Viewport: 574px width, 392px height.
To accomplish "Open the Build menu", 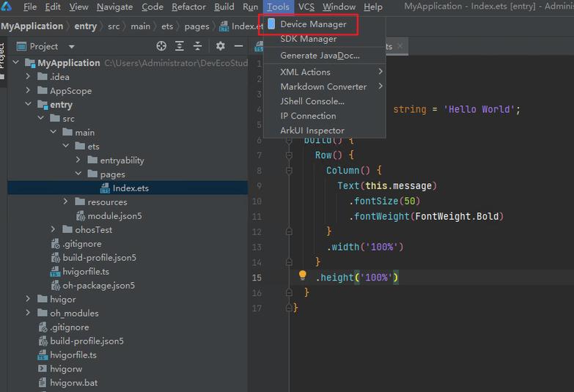I will tap(224, 7).
